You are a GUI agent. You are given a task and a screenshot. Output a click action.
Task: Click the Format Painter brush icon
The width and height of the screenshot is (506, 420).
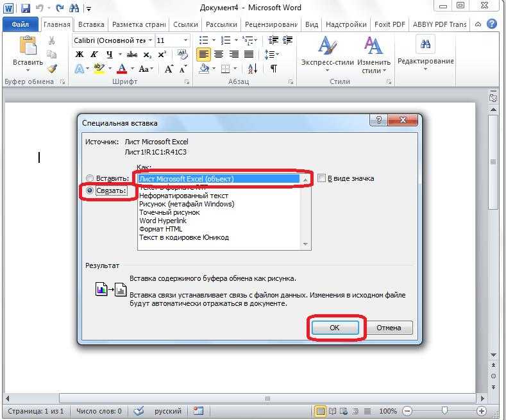[x=52, y=69]
